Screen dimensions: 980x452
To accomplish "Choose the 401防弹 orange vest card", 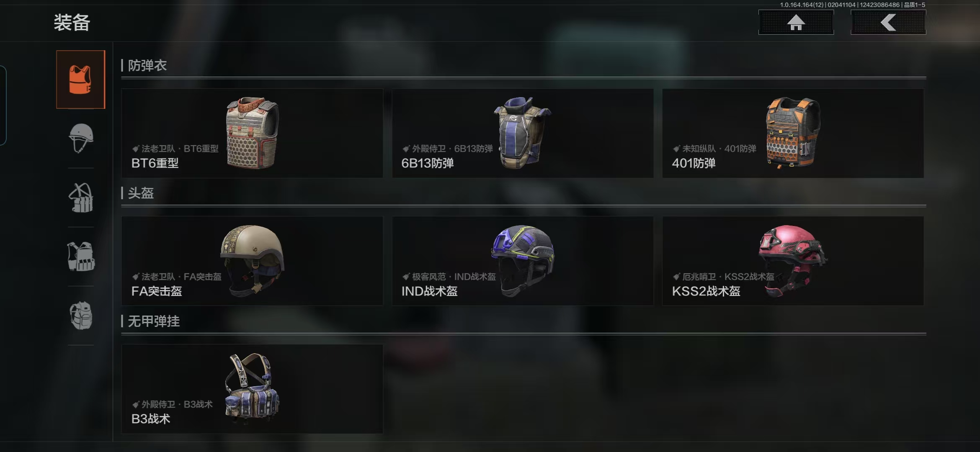I will click(793, 133).
